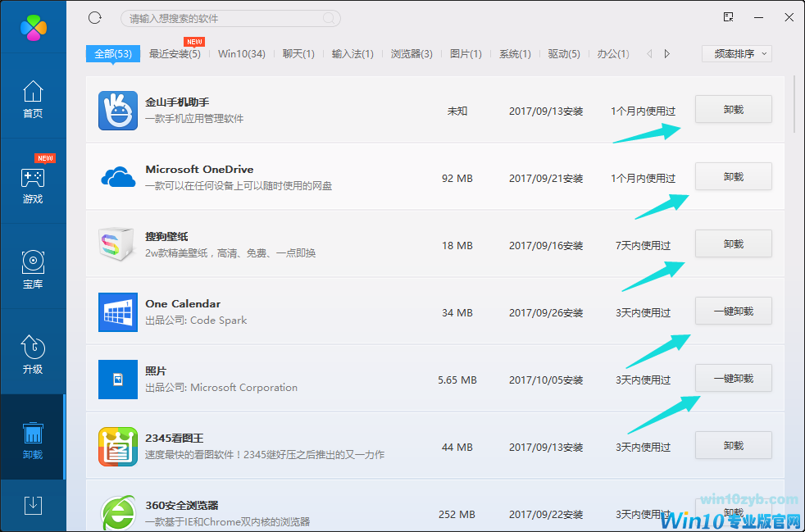
Task: Click the colorful app logo top-left
Action: point(33,27)
